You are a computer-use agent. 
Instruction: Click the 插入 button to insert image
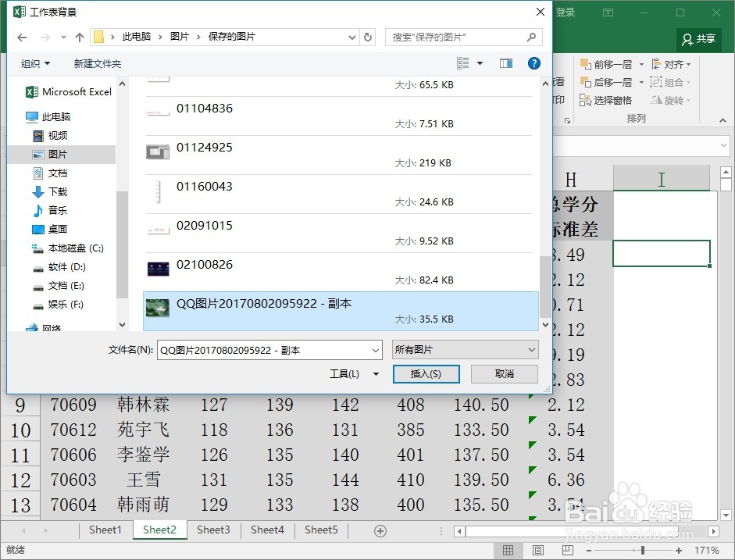426,374
